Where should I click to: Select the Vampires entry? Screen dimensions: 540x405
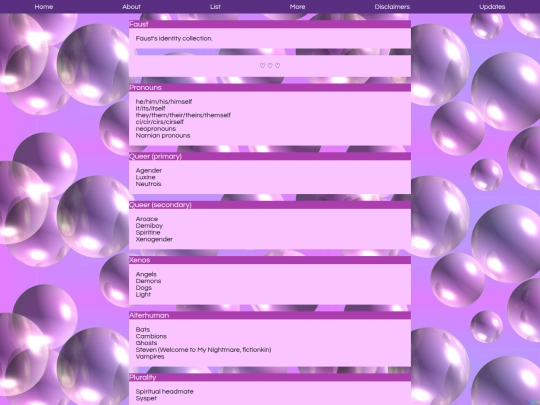(x=150, y=357)
